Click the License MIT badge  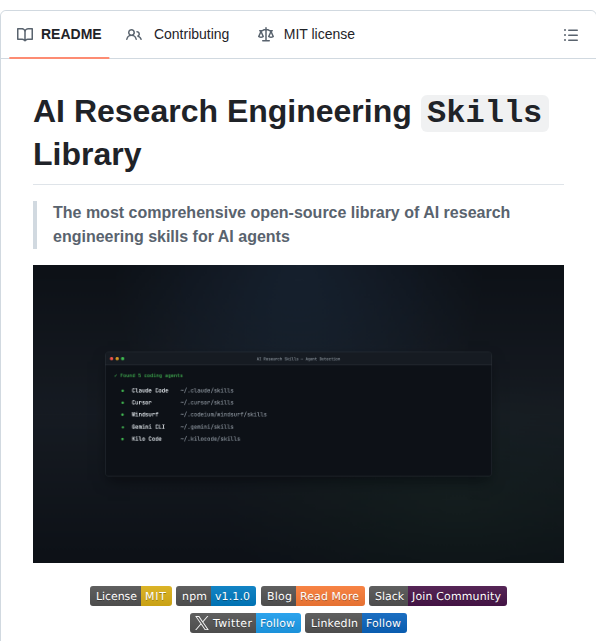[131, 596]
